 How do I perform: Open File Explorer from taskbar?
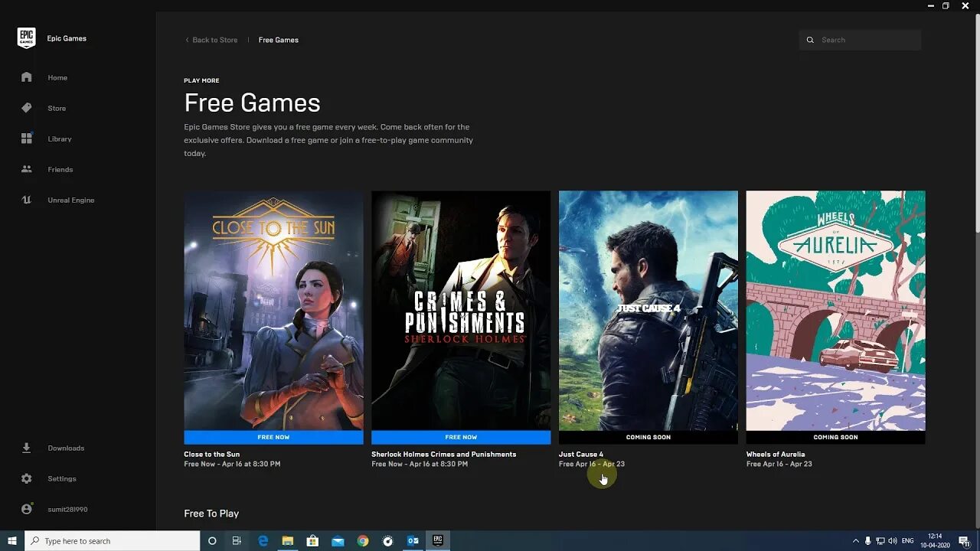point(288,541)
